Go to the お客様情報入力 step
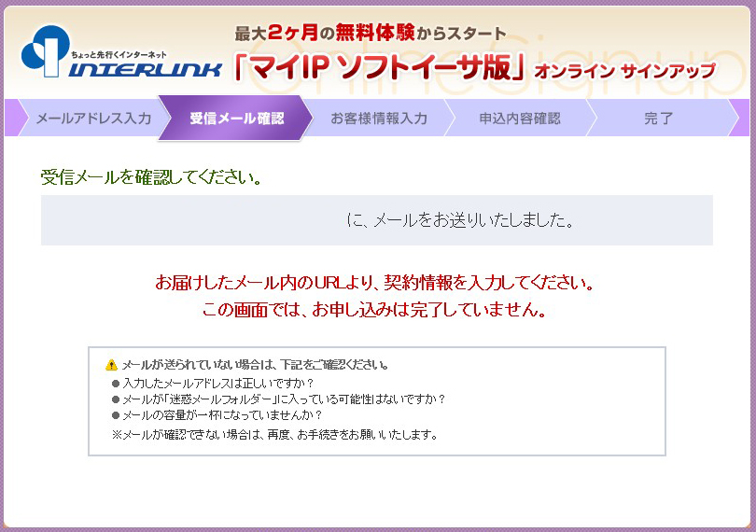This screenshot has height=532, width=756. 379,119
